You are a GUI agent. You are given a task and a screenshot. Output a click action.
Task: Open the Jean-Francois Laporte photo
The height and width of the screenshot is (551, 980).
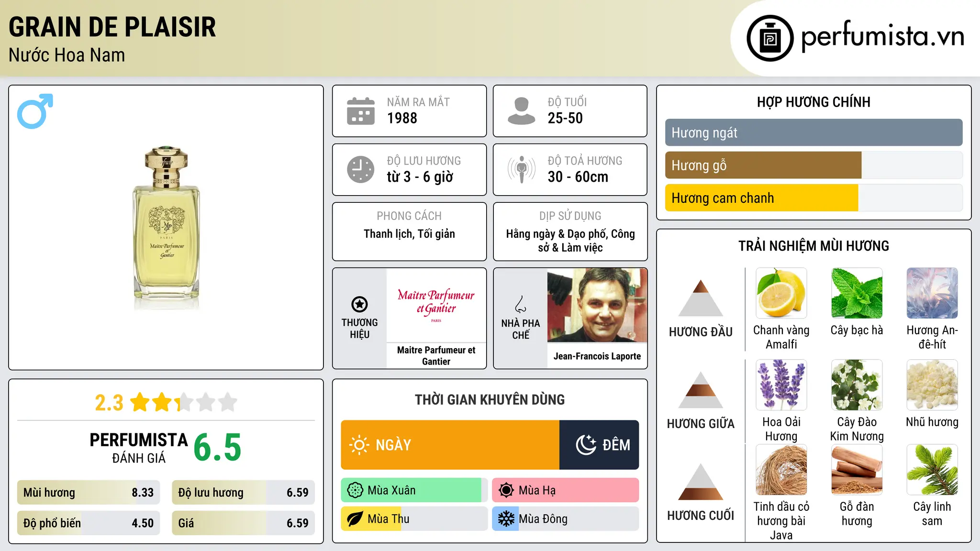pyautogui.click(x=597, y=305)
